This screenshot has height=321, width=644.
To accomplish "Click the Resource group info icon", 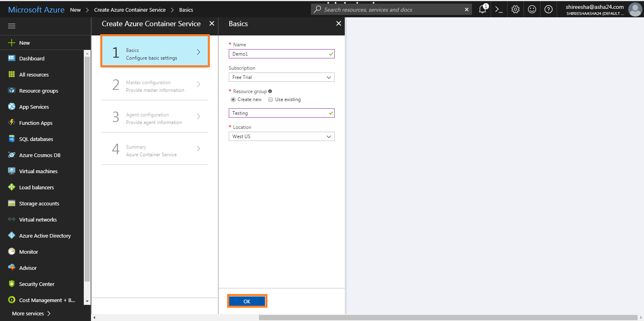I will [270, 91].
